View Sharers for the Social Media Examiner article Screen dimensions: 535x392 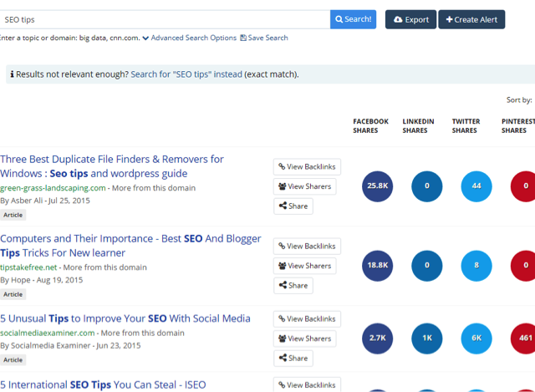[305, 339]
